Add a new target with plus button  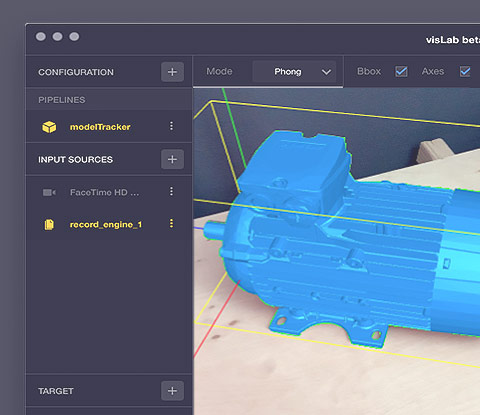pyautogui.click(x=172, y=391)
